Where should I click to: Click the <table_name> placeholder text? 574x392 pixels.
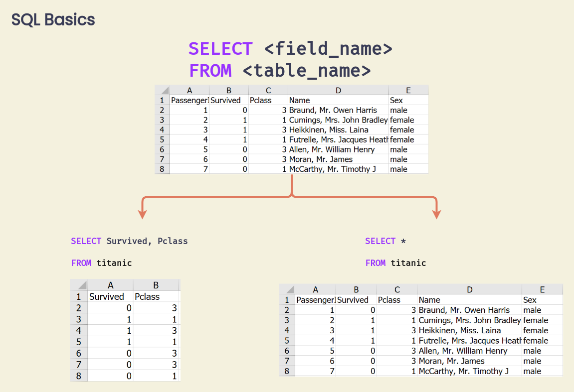(307, 70)
